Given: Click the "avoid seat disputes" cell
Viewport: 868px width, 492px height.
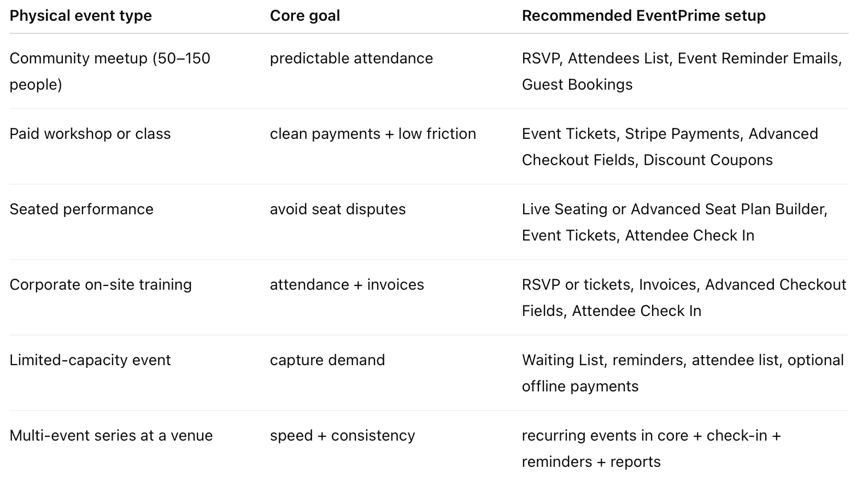Looking at the screenshot, I should click(x=338, y=209).
